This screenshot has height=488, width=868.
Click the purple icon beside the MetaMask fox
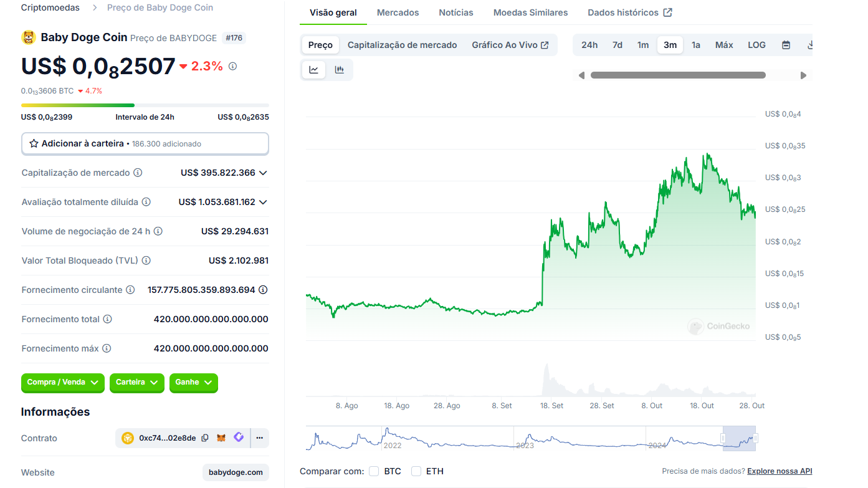239,438
